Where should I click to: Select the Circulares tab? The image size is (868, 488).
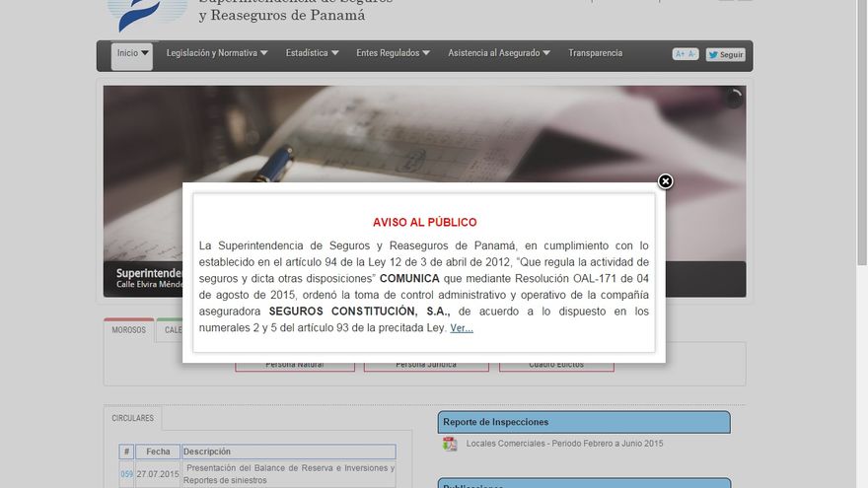(x=132, y=418)
